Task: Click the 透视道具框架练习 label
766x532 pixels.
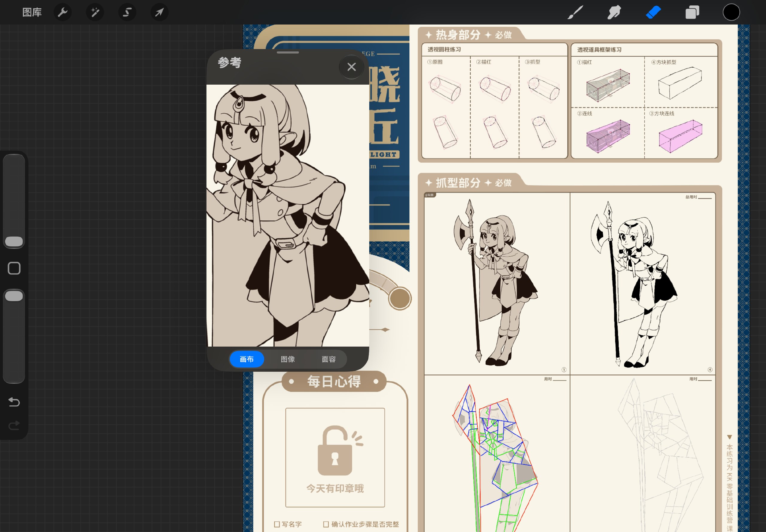Action: [x=599, y=50]
